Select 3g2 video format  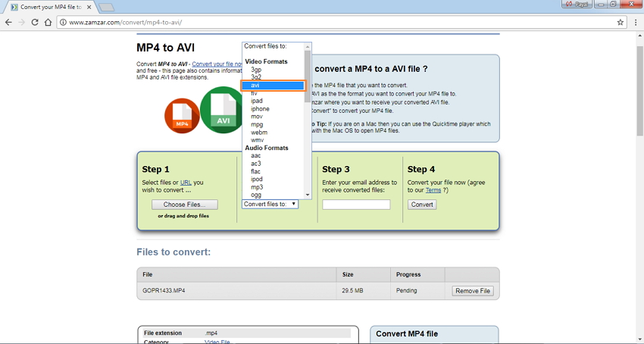pos(256,77)
